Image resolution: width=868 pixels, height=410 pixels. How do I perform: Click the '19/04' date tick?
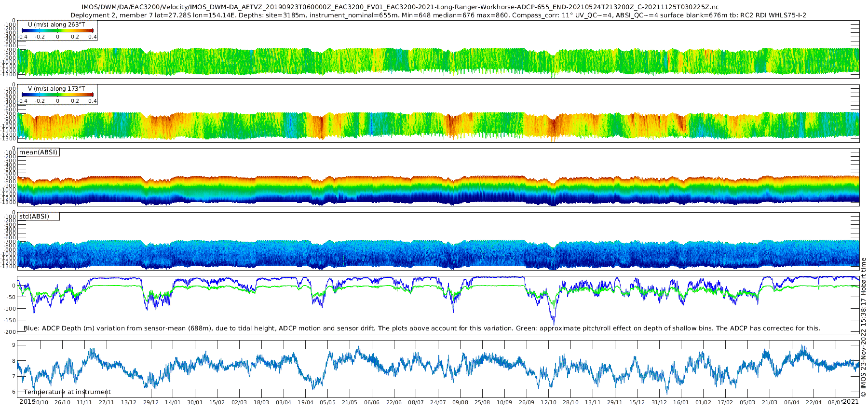(x=305, y=402)
